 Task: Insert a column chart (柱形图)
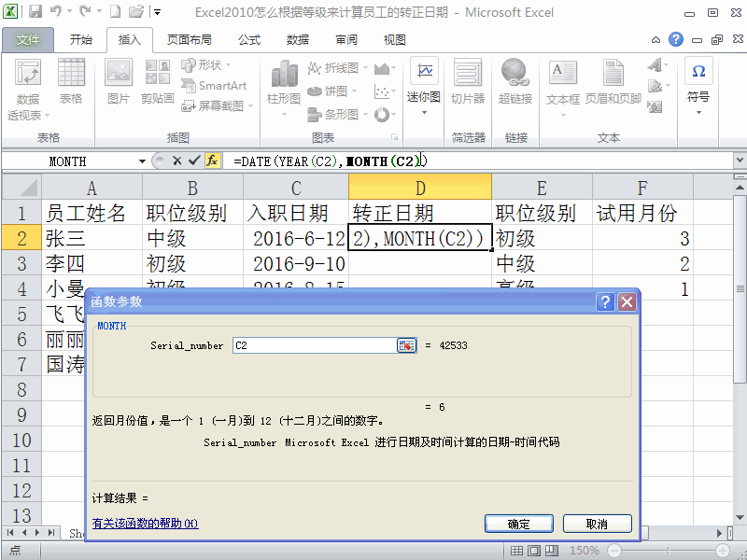click(284, 88)
